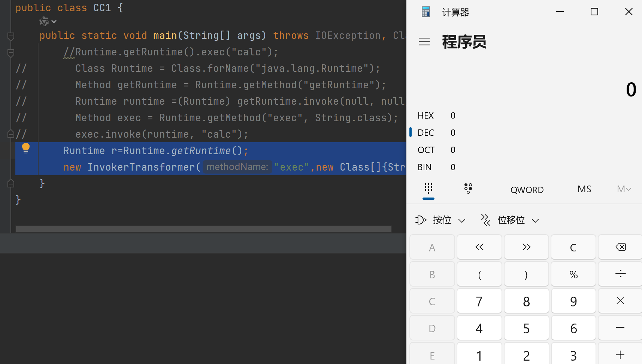Click the CC1 class name in editor
The width and height of the screenshot is (642, 364).
(x=102, y=8)
